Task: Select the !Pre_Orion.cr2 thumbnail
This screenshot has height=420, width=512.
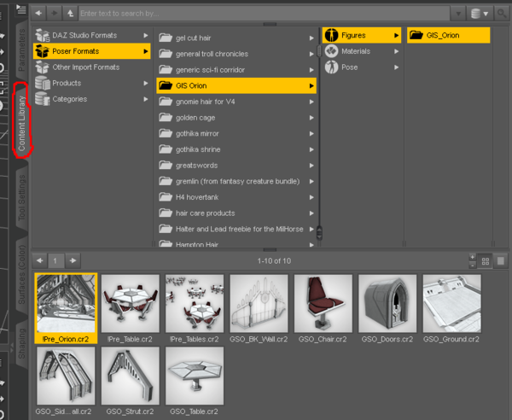Action: [x=66, y=308]
